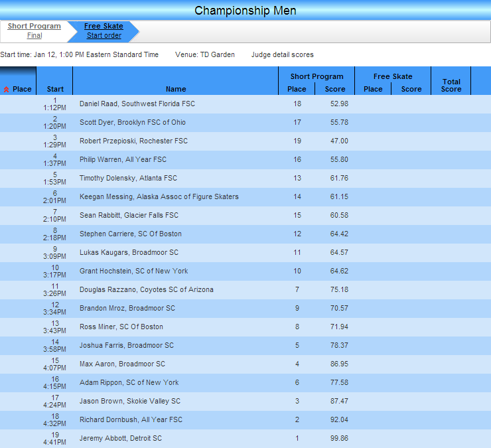Viewport: 491px width, 448px height.
Task: Click the score 92.04
Action: tap(339, 419)
